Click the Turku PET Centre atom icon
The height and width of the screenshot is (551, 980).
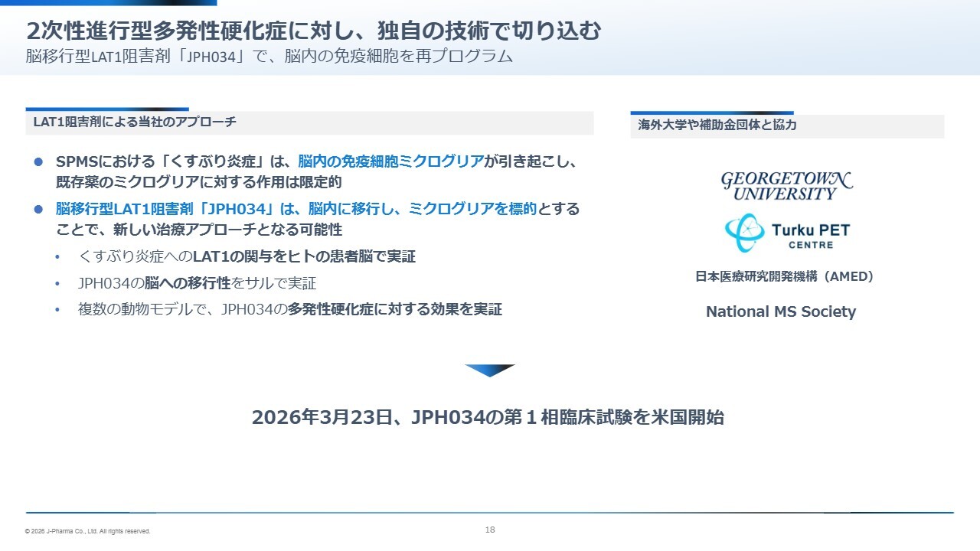click(744, 233)
